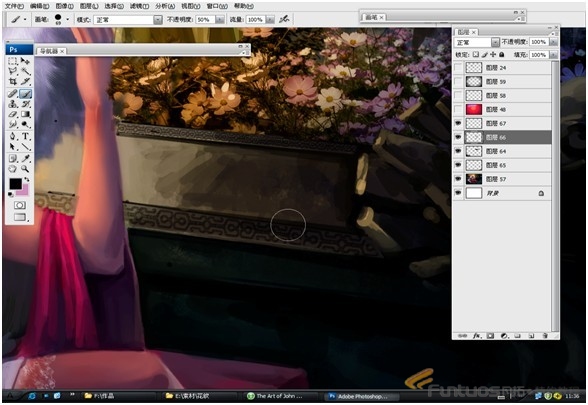Open brush opacity 50% slider arrow
Screen dimensions: 588x405
coord(220,20)
